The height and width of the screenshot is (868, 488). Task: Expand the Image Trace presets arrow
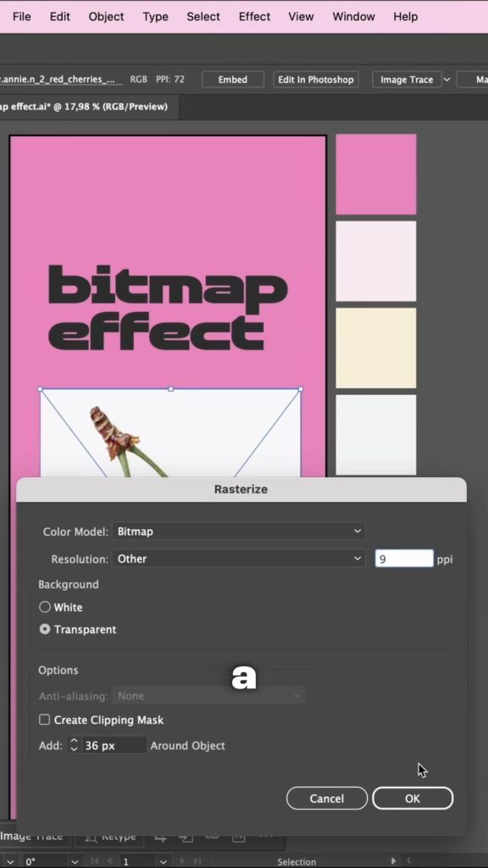[446, 79]
